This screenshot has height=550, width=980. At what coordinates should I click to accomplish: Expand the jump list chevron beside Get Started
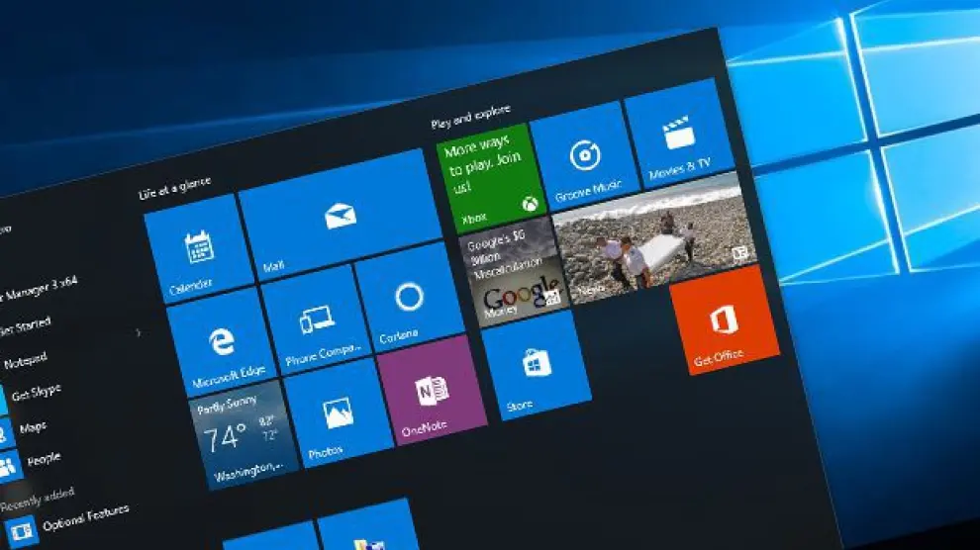138,333
